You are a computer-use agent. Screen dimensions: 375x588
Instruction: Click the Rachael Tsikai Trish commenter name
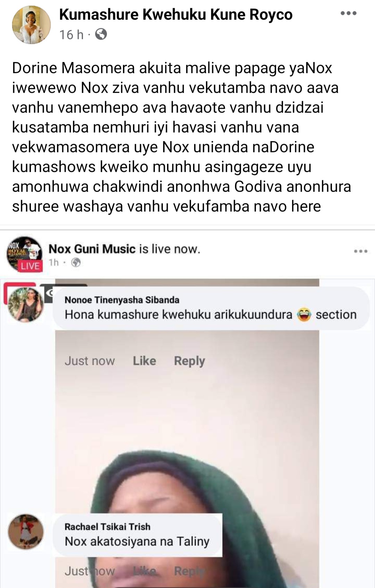coord(107,527)
